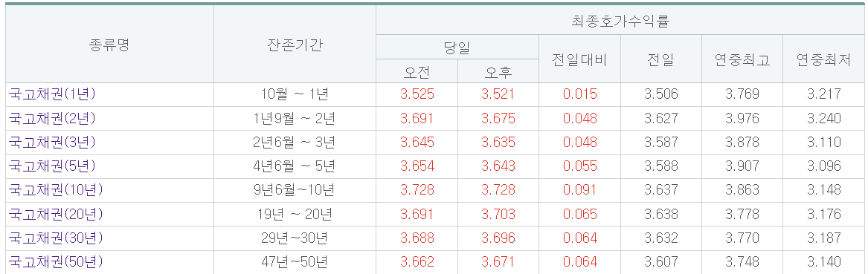868x274 pixels.
Task: Click previous day yield 3.607
Action: pyautogui.click(x=661, y=262)
